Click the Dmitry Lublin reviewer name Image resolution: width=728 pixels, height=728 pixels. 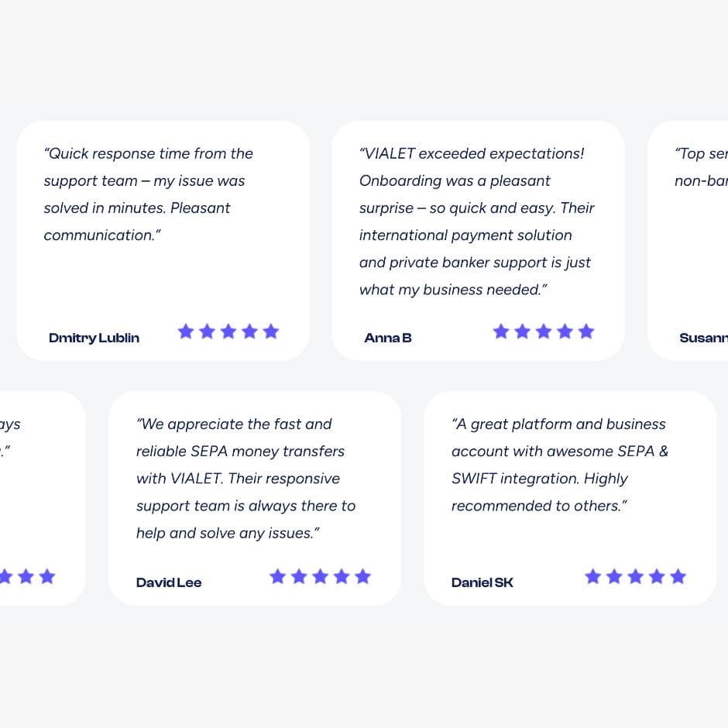click(94, 338)
